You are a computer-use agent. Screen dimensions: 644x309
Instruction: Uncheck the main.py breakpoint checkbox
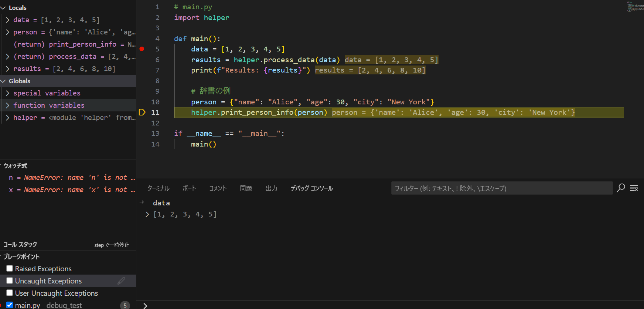click(10, 305)
